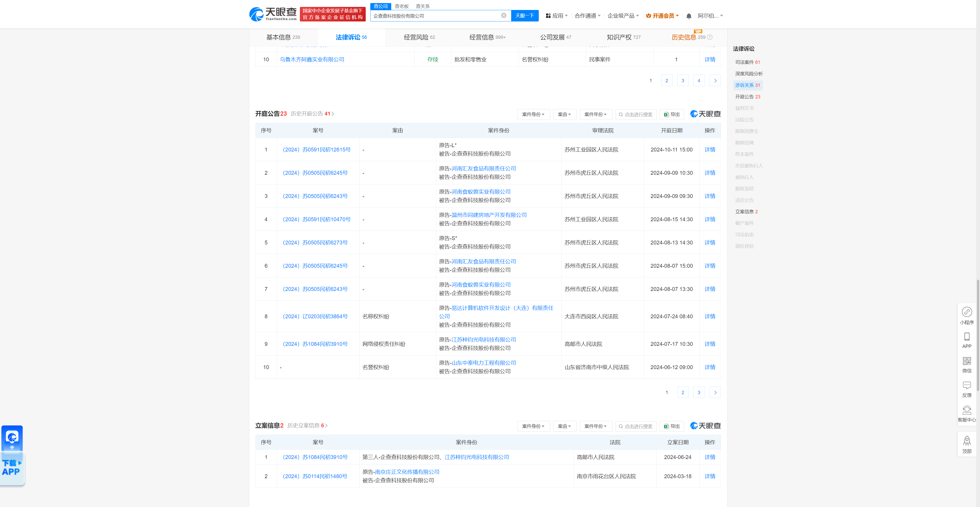Viewport: 980px width, 507px height.
Task: Jump to 司法案件 61 in sidebar
Action: (x=748, y=62)
